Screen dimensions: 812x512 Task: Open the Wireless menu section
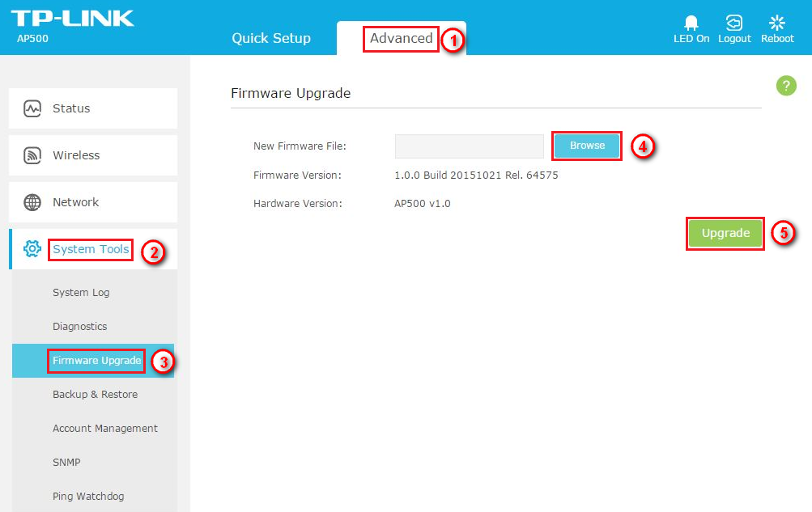click(x=93, y=155)
